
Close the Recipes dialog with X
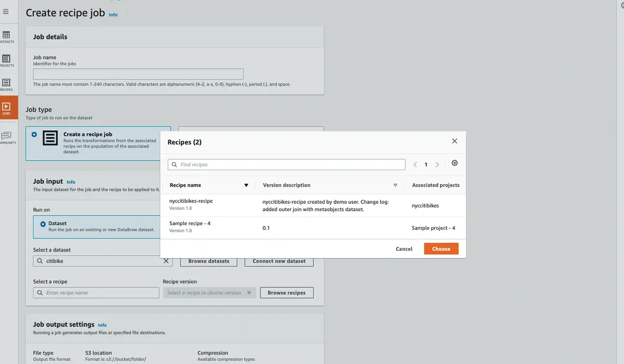454,141
